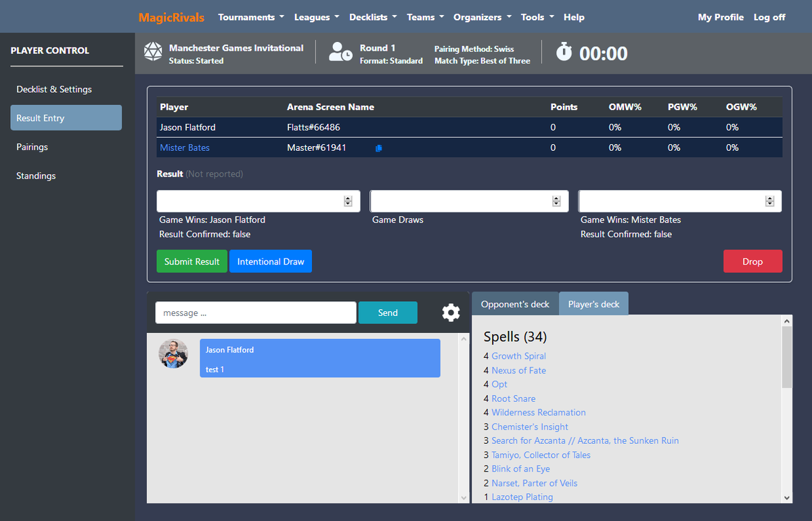Click the Game Draws input field
This screenshot has height=521, width=812.
click(469, 201)
